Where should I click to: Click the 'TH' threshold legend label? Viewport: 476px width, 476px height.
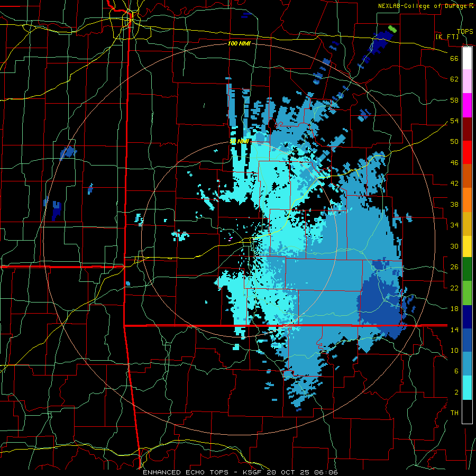tap(454, 413)
